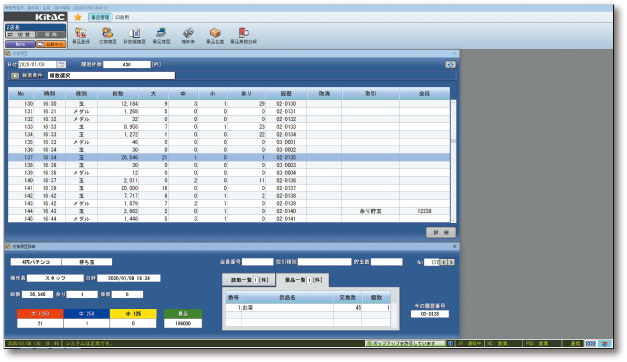Switch to the 景品管理 ribbon tab
Screen dimensions: 627x362
pos(100,17)
